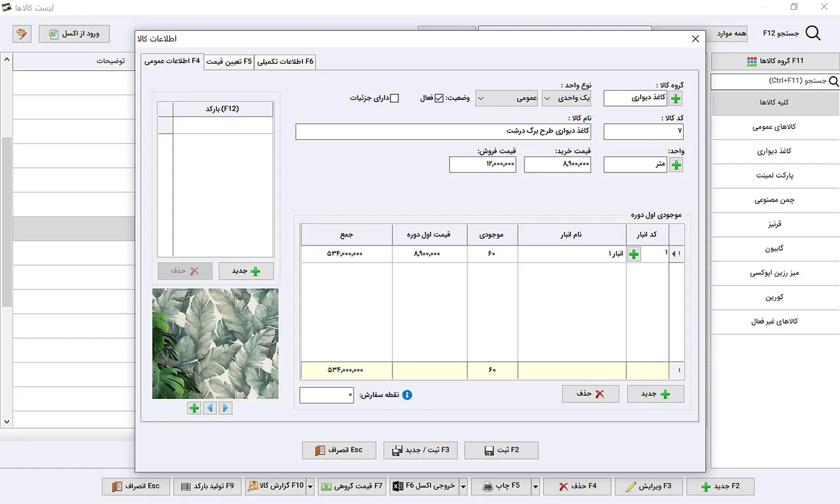Switch to F6 اطلاعات تکمیلی tab

tap(285, 62)
